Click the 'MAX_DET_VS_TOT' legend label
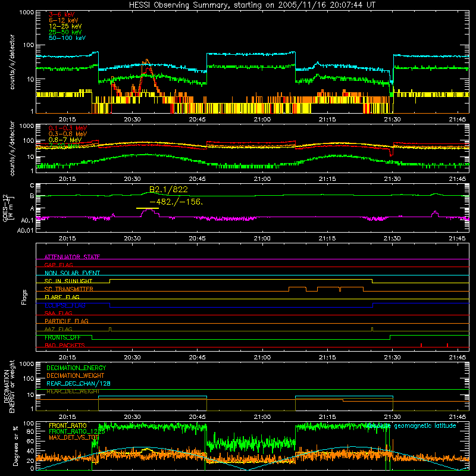This screenshot has height=476, width=476. click(x=74, y=437)
